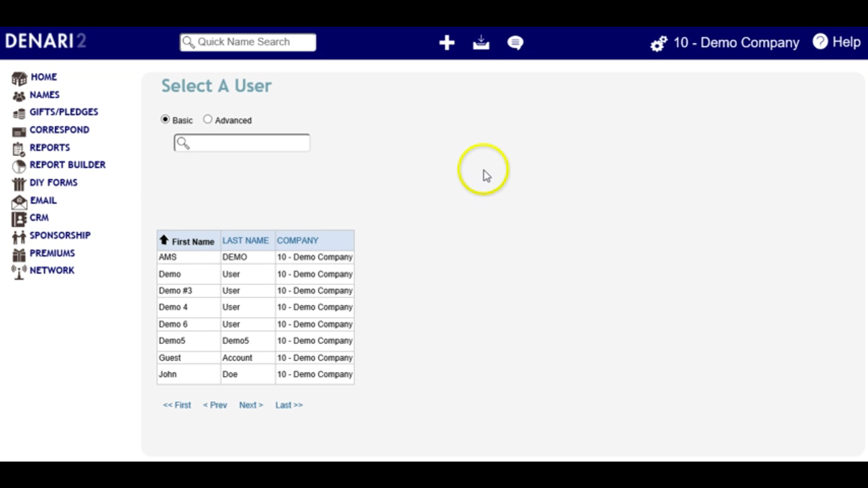Navigate to GIFTS/PLEDGES
This screenshot has width=868, height=488.
[x=64, y=112]
